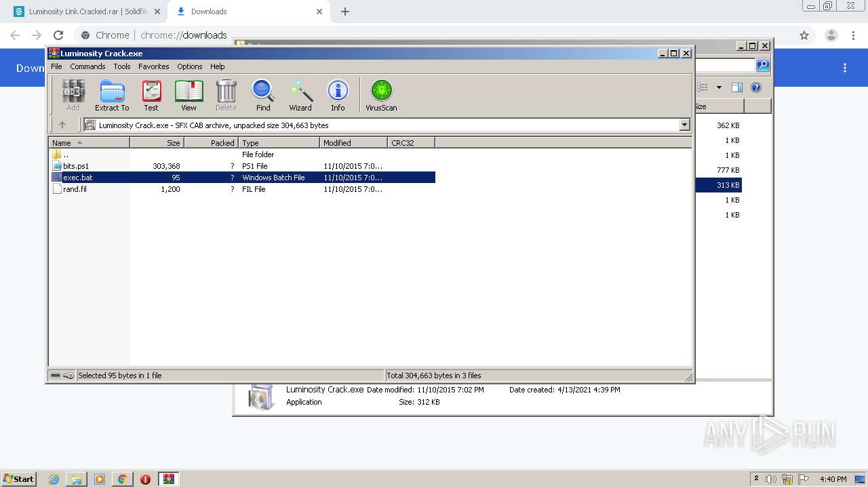Screen dimensions: 868x488
Task: Open downloads page three-dot menu
Action: [845, 68]
